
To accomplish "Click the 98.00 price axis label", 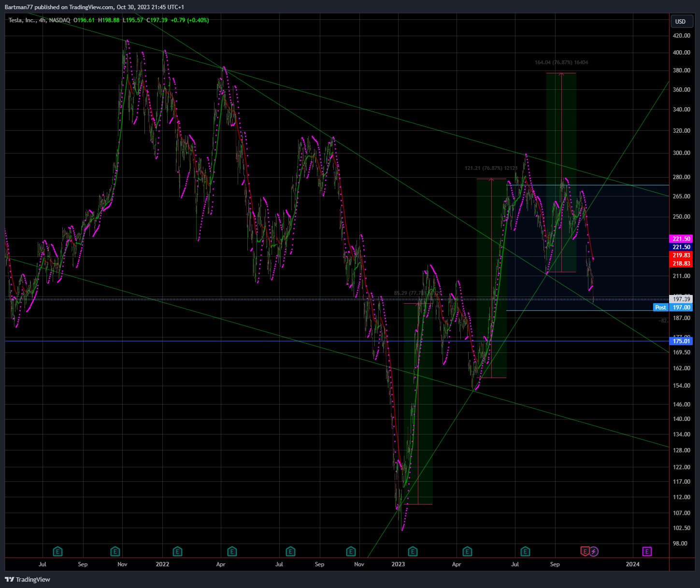I will (681, 544).
